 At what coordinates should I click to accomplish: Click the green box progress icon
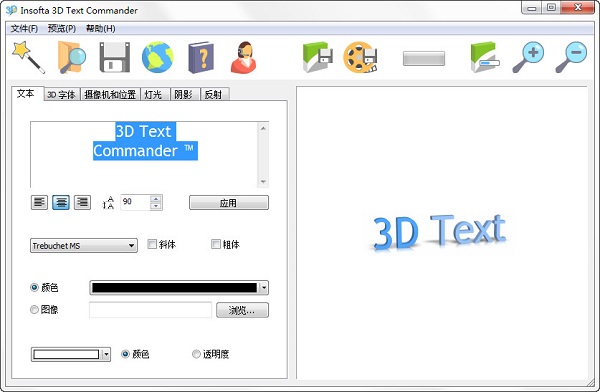point(485,57)
